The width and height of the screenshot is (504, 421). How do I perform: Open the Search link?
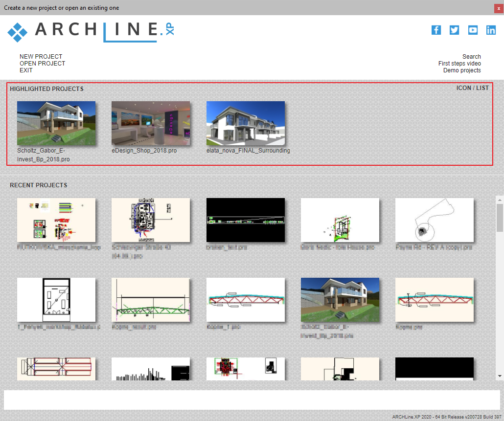(x=472, y=57)
